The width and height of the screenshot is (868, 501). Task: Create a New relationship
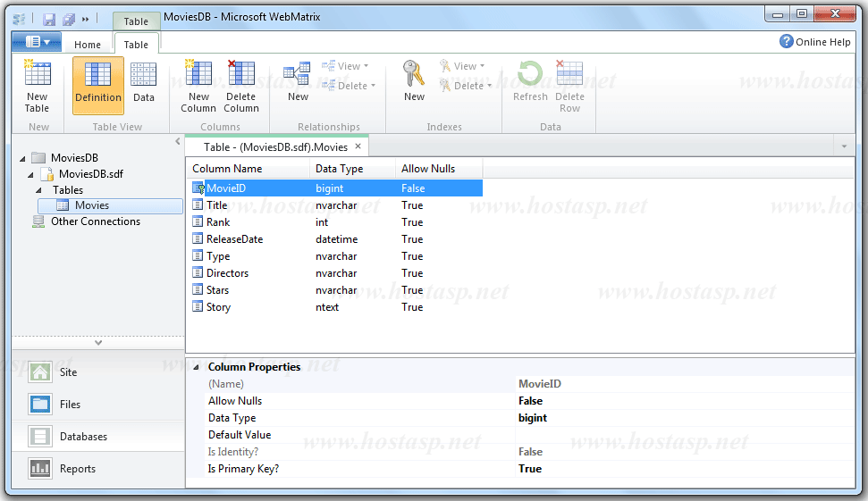(x=298, y=82)
